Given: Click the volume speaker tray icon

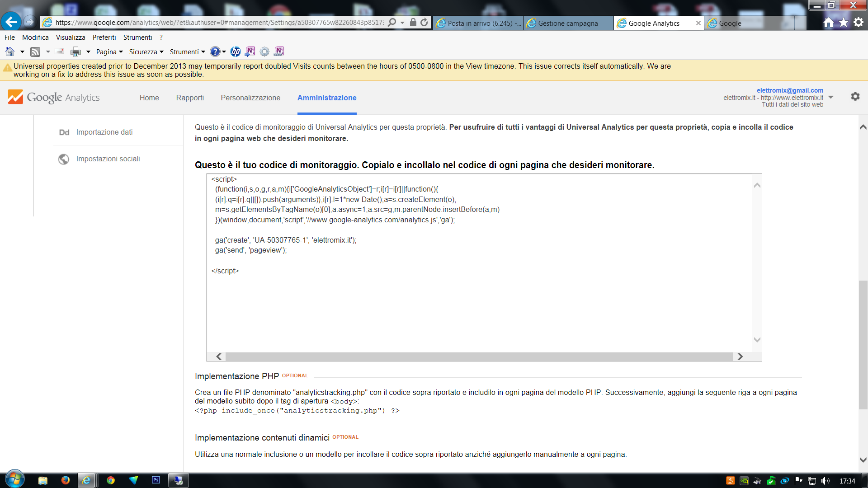Looking at the screenshot, I should (826, 481).
